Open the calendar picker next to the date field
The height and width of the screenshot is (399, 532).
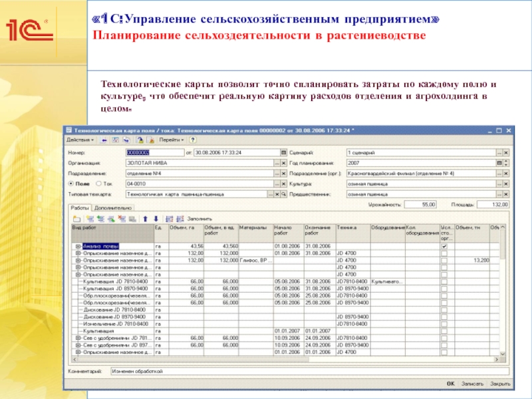click(x=283, y=152)
